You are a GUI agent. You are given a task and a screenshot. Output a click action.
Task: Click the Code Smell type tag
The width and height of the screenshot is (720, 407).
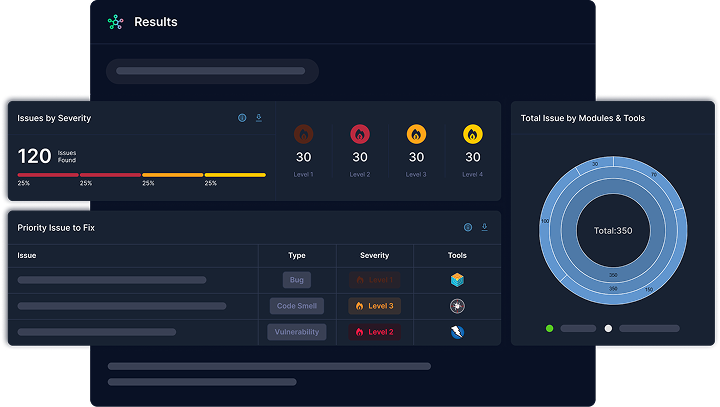297,306
